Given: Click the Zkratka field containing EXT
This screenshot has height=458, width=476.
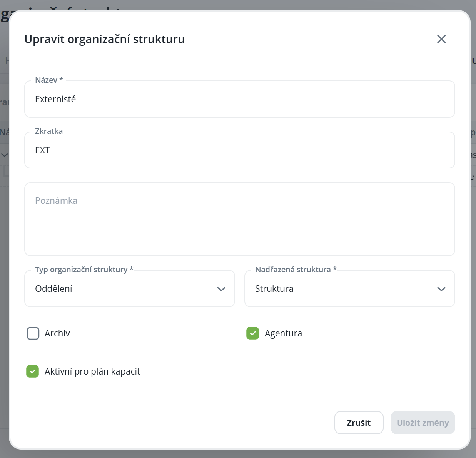Looking at the screenshot, I should 239,150.
